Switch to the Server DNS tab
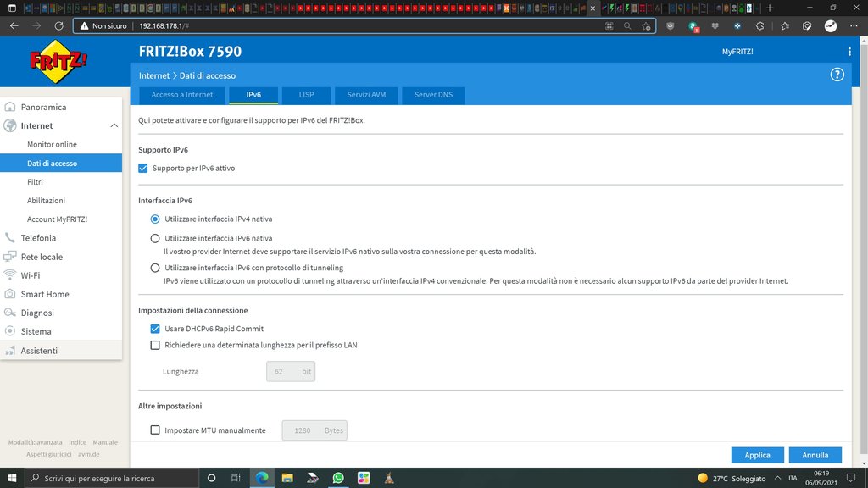This screenshot has width=868, height=488. point(433,95)
